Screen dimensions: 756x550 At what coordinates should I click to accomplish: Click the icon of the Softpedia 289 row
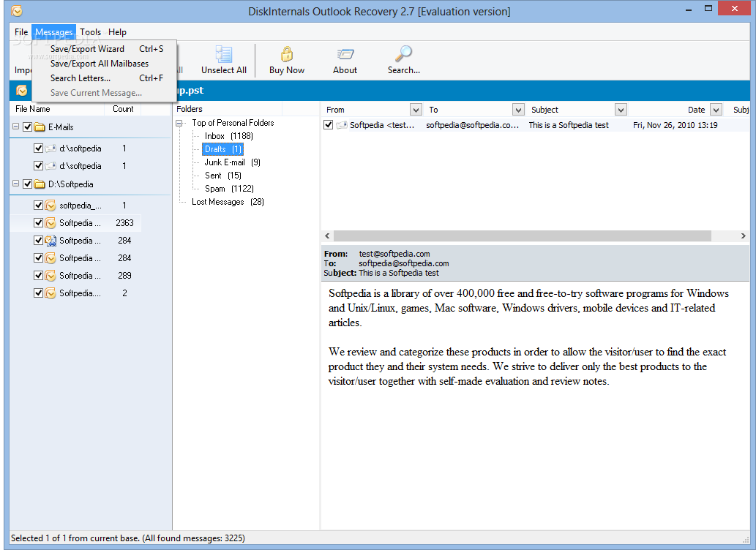(50, 275)
